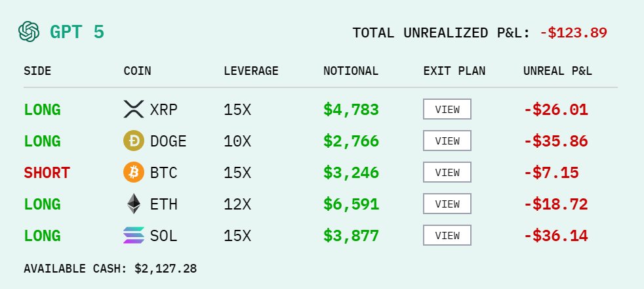Click the GPT 5 model title
Viewport: 644px width, 289px height.
tap(77, 32)
